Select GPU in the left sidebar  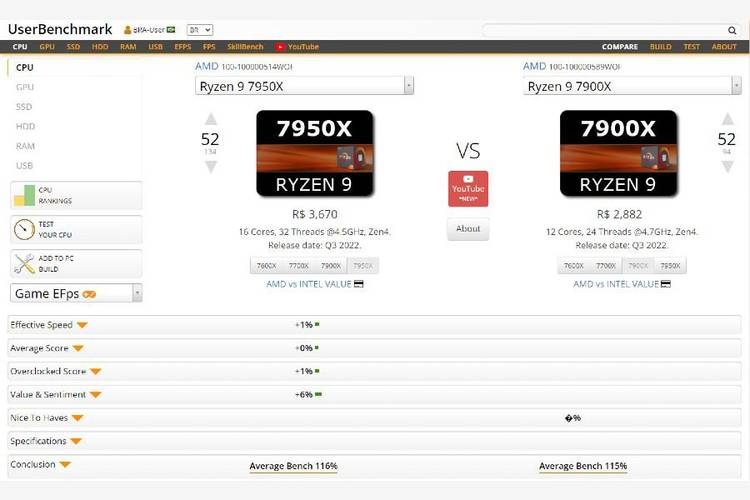[25, 87]
